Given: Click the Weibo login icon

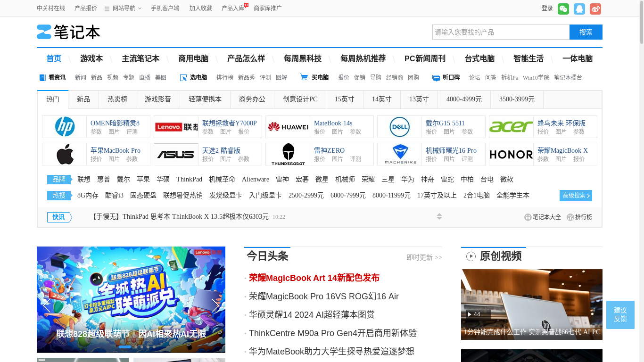Looking at the screenshot, I should [595, 9].
